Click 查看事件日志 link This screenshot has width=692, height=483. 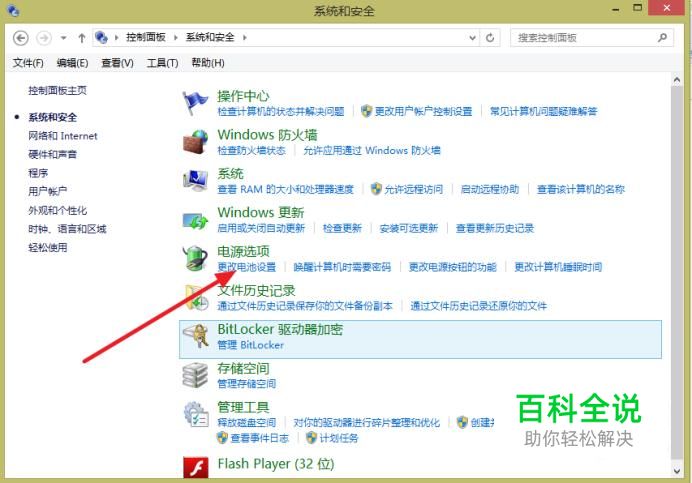pos(260,438)
